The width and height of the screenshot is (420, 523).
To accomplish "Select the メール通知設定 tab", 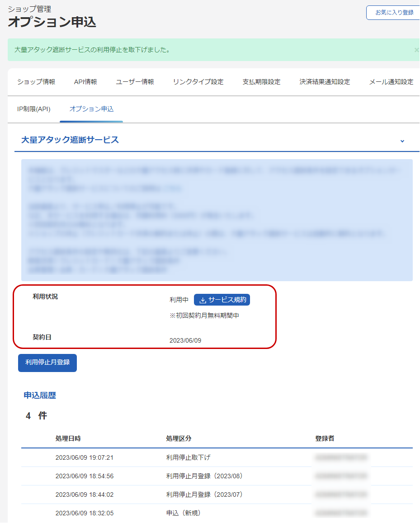I will coord(390,82).
